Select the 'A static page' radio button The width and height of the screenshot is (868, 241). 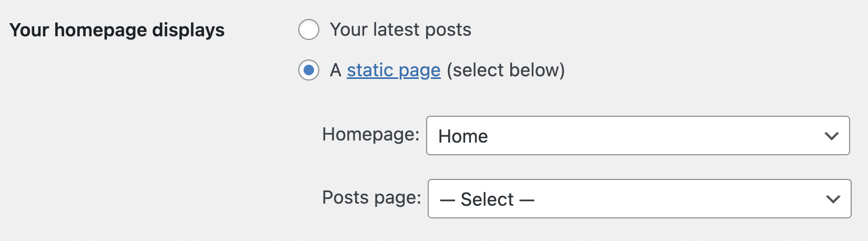tap(309, 70)
